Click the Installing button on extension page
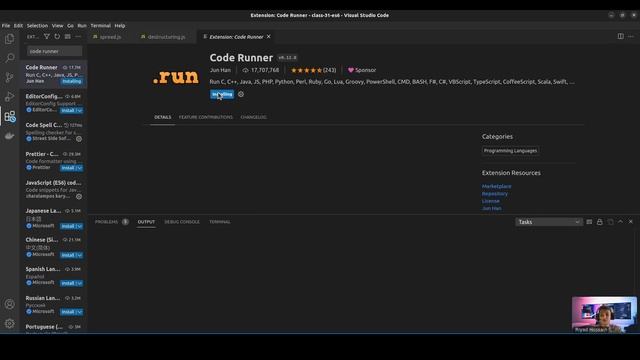 [222, 94]
